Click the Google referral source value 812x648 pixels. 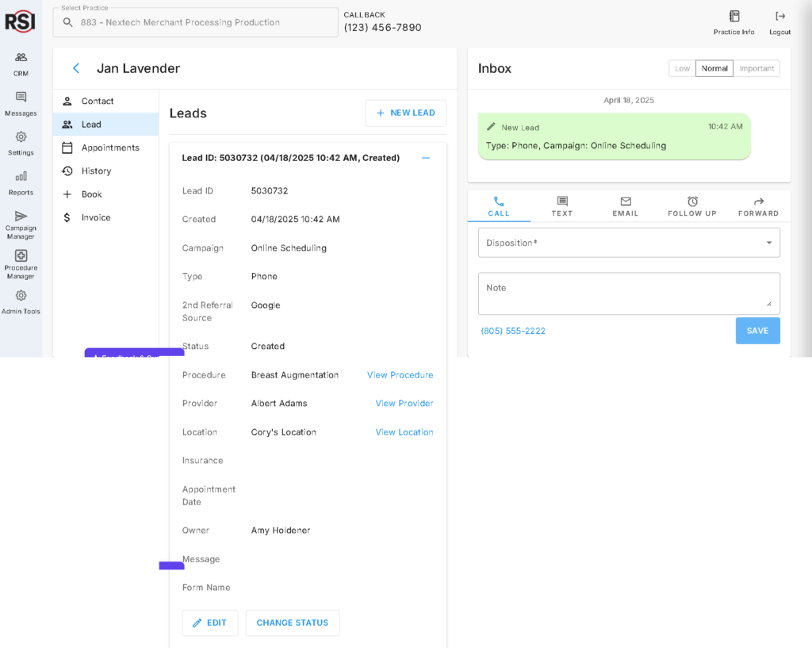(x=266, y=305)
